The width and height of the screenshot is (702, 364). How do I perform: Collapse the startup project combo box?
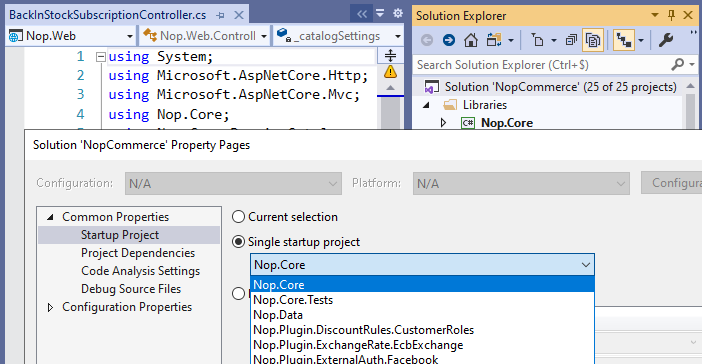pyautogui.click(x=585, y=265)
